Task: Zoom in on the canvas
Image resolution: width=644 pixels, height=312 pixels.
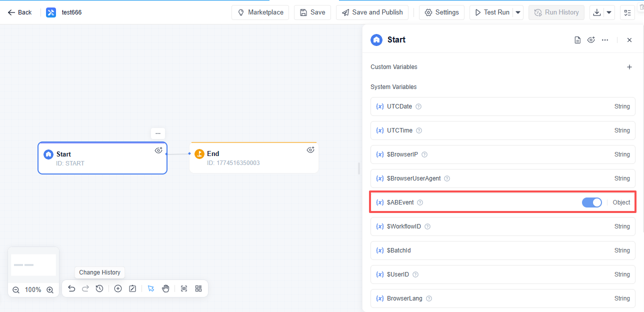Action: pos(50,290)
